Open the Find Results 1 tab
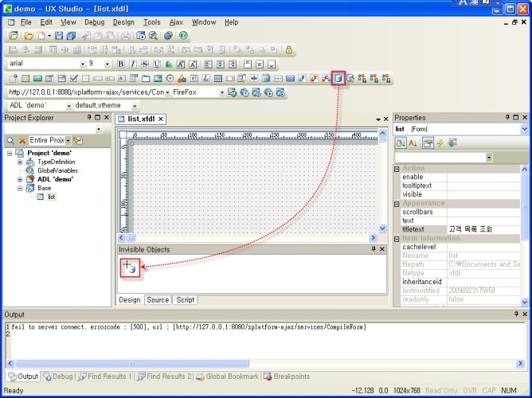Image resolution: width=532 pixels, height=398 pixels. coord(105,377)
